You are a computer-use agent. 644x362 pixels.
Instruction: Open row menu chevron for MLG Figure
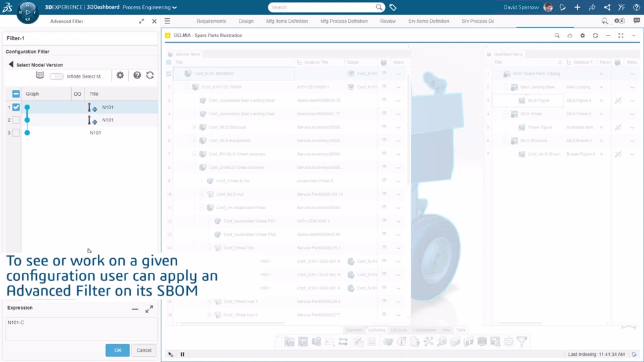(x=633, y=101)
